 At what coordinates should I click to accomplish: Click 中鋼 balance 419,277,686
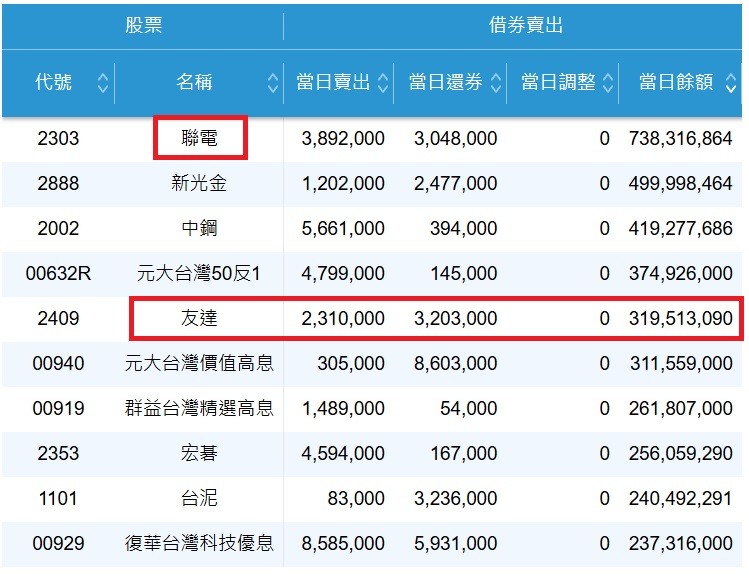(x=680, y=228)
